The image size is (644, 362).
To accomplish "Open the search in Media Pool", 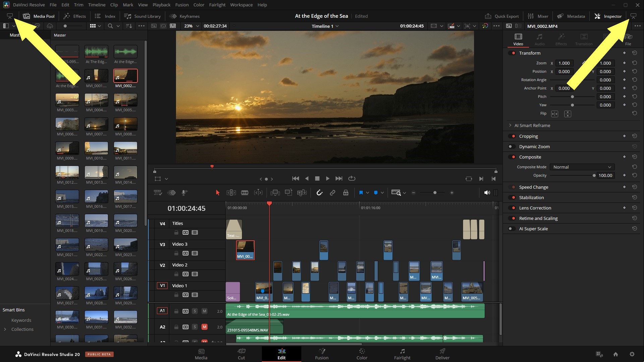I will pos(110,26).
